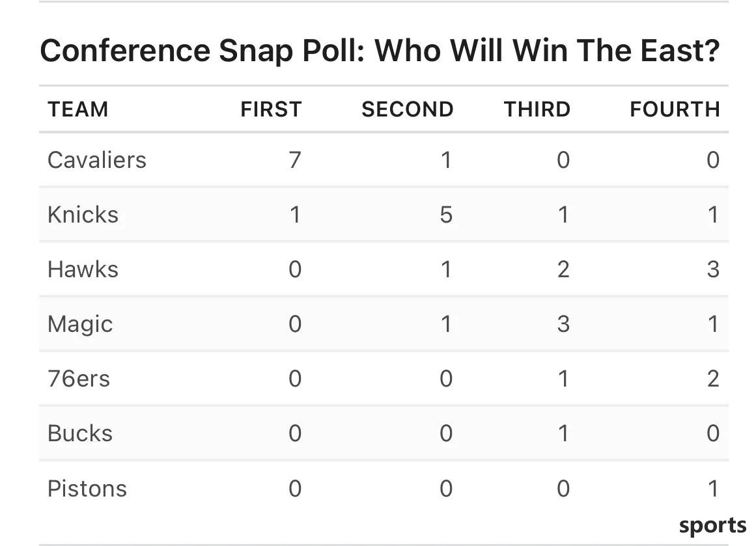
Task: Click the sports watermark logo
Action: (712, 526)
